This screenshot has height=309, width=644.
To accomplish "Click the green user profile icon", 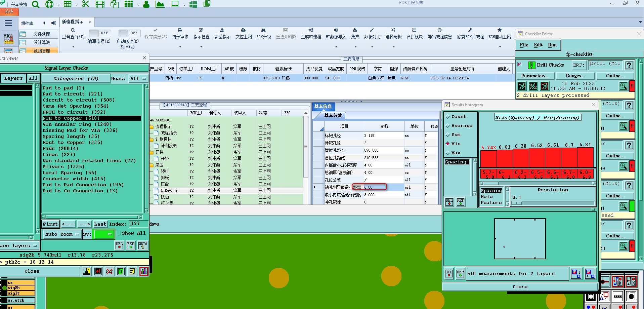I will point(146,4).
